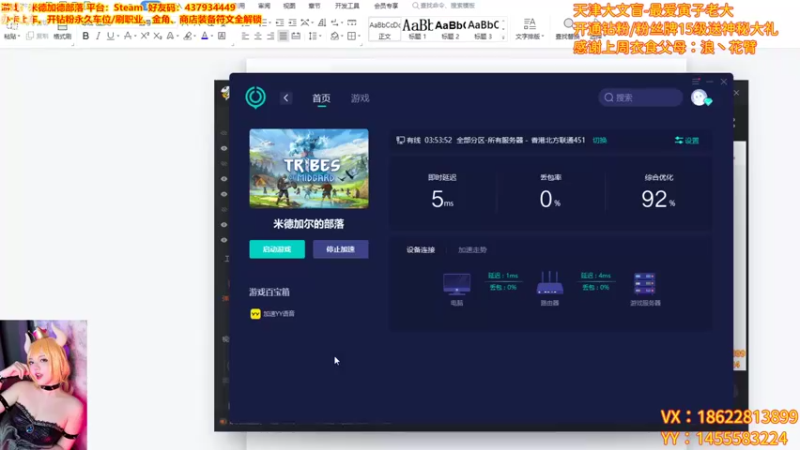Go back with the arrow button
The width and height of the screenshot is (800, 450).
click(x=286, y=98)
